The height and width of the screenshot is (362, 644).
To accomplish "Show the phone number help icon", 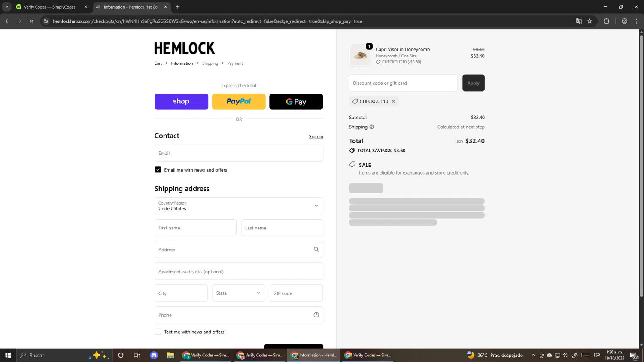I will [x=316, y=315].
